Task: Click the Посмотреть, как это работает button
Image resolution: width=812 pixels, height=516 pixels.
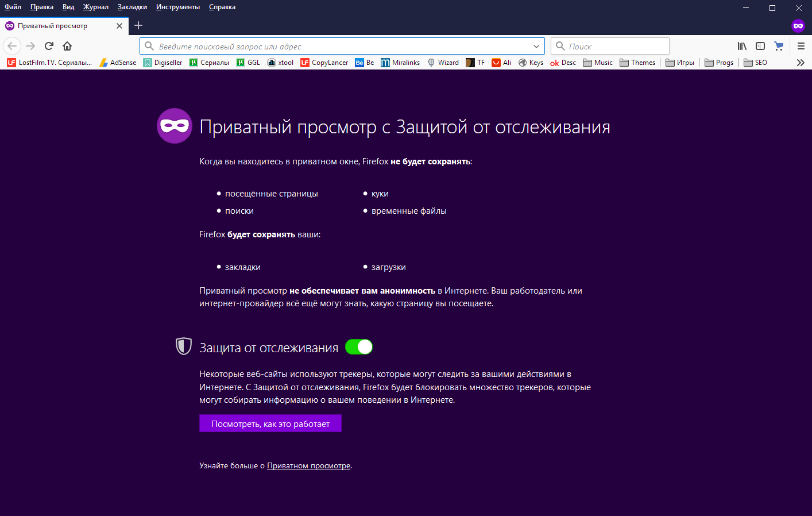Action: (270, 423)
